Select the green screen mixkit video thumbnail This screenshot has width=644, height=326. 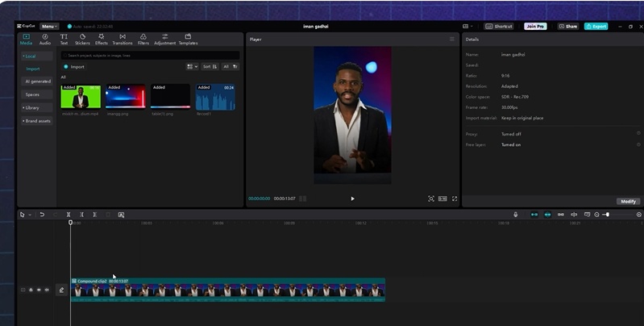point(81,97)
